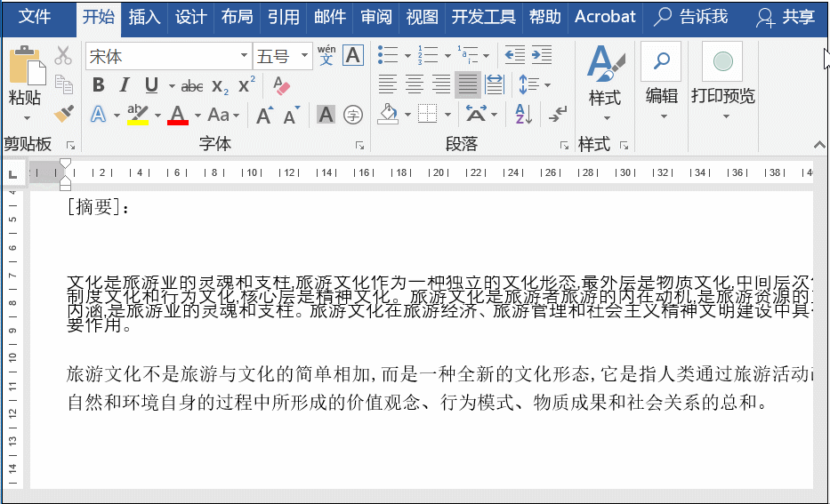
Task: Open highlight color dropdown arrow
Action: (157, 116)
